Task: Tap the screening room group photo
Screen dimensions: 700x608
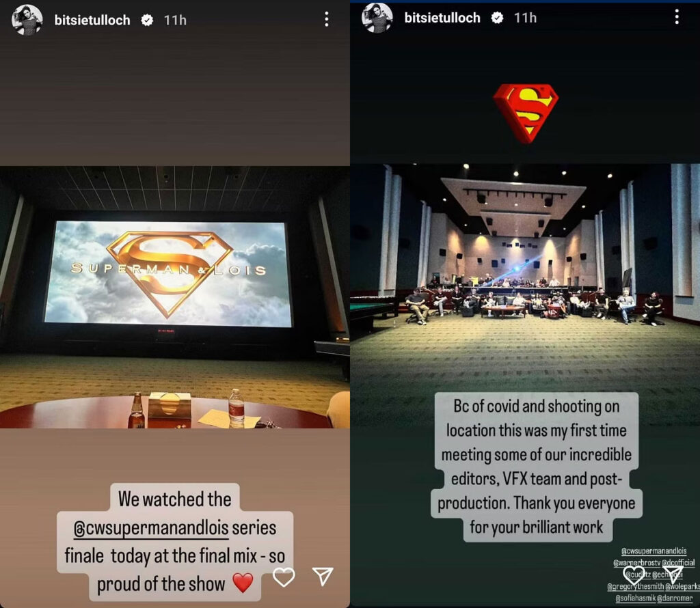Action: point(525,294)
